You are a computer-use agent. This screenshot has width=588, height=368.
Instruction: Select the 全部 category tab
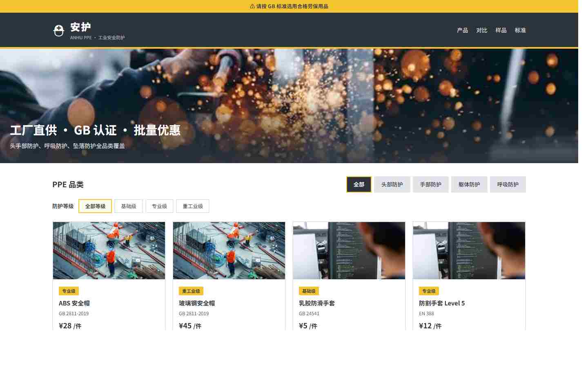359,184
